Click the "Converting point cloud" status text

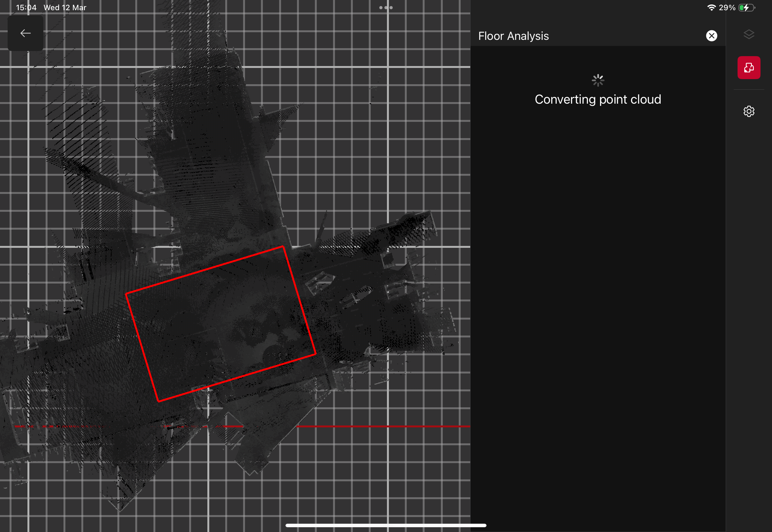598,99
